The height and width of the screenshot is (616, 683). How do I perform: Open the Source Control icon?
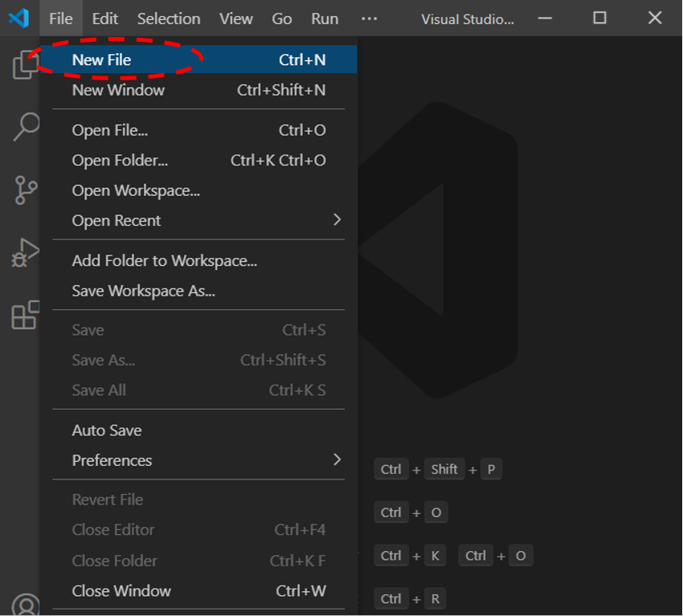tap(26, 190)
